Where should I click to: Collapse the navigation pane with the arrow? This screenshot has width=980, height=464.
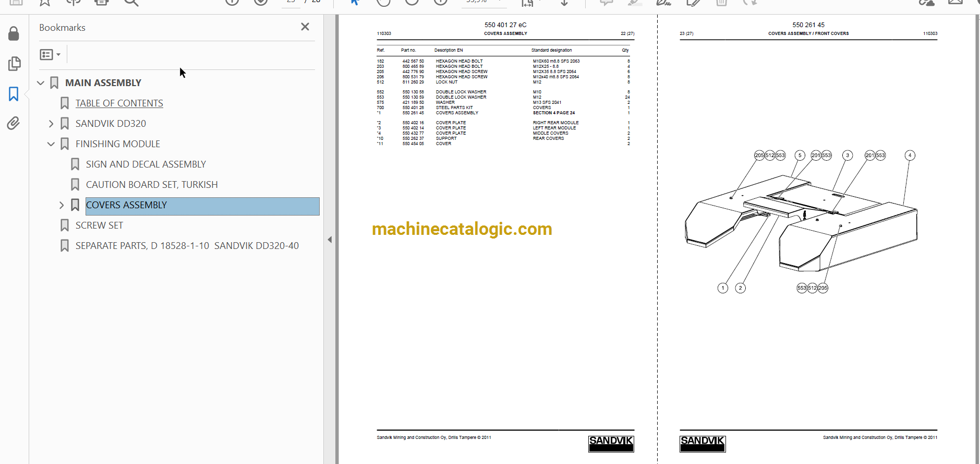click(x=330, y=240)
